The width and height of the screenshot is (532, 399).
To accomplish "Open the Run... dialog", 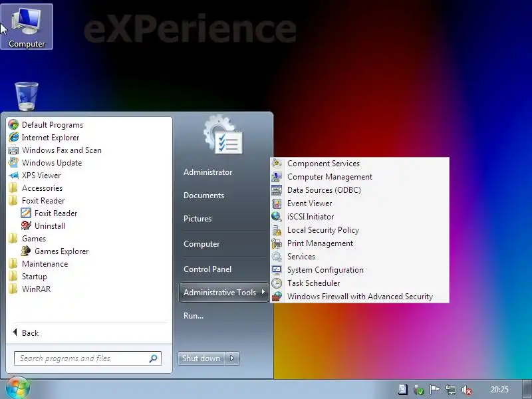I will [194, 315].
